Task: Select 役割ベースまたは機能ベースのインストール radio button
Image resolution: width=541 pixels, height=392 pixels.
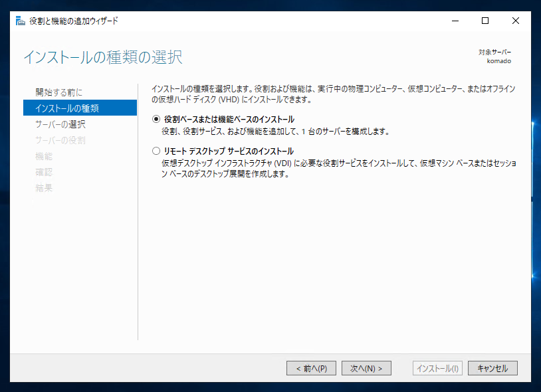Action: tap(156, 120)
